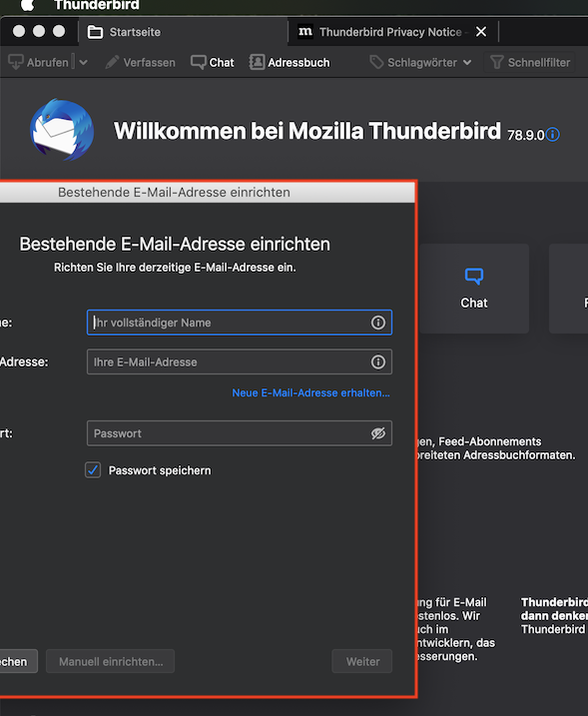The height and width of the screenshot is (716, 588).
Task: Open the Thunderbird application menu
Action: [x=96, y=5]
